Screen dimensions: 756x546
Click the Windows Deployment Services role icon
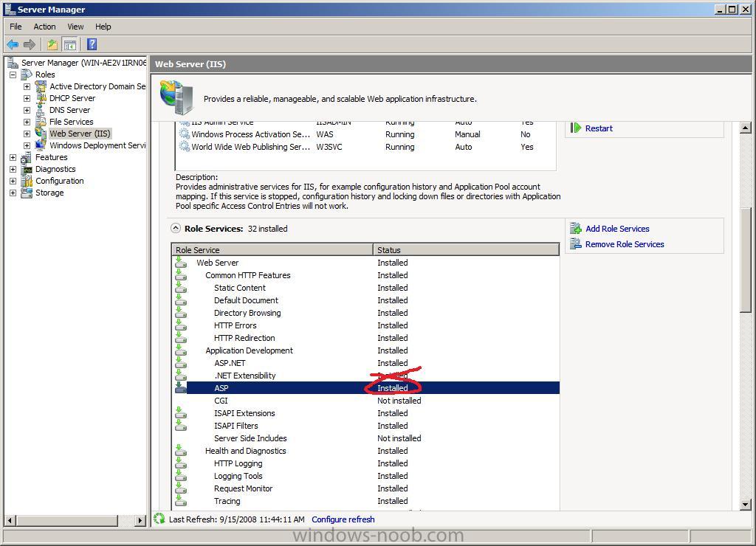41,145
